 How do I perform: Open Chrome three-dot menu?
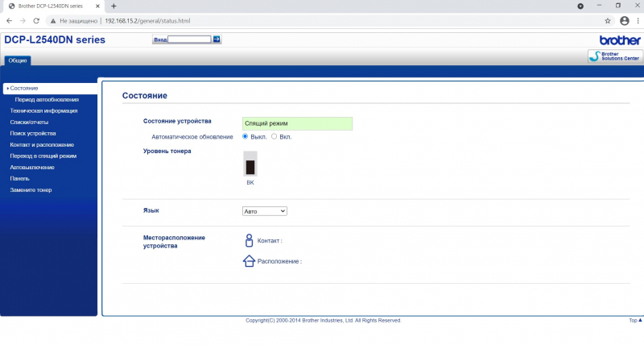click(636, 20)
